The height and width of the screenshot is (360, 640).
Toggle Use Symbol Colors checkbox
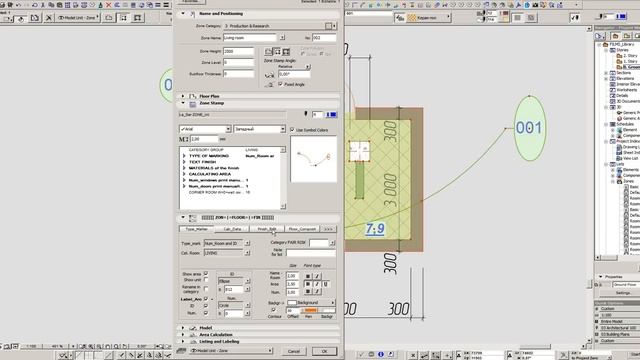pyautogui.click(x=292, y=130)
